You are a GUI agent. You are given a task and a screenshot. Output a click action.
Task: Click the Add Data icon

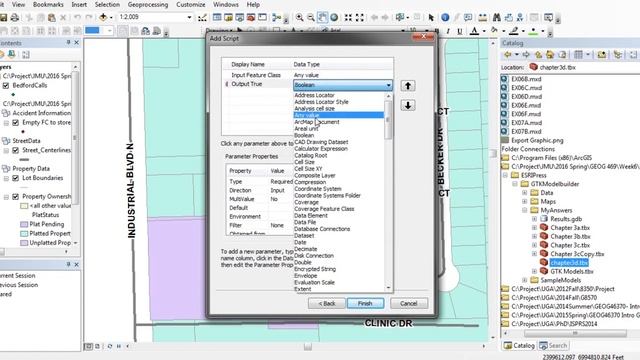[103, 17]
